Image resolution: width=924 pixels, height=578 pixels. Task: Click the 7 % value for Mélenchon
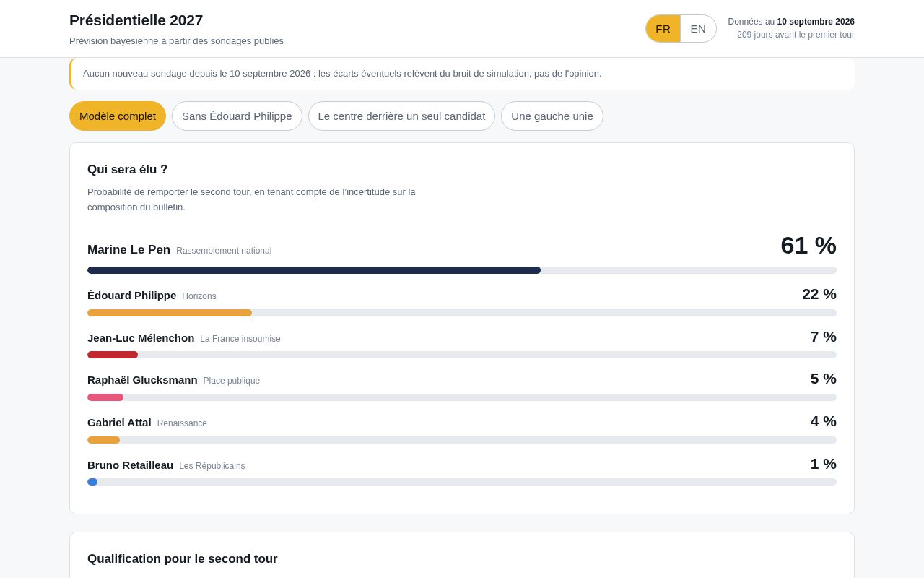[x=823, y=337]
